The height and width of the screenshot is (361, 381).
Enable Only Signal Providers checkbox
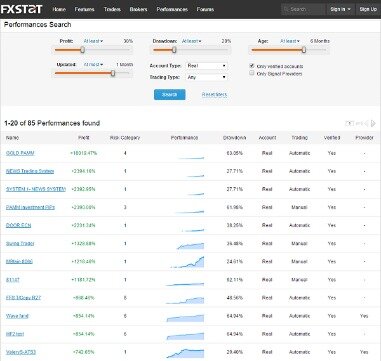(x=252, y=73)
